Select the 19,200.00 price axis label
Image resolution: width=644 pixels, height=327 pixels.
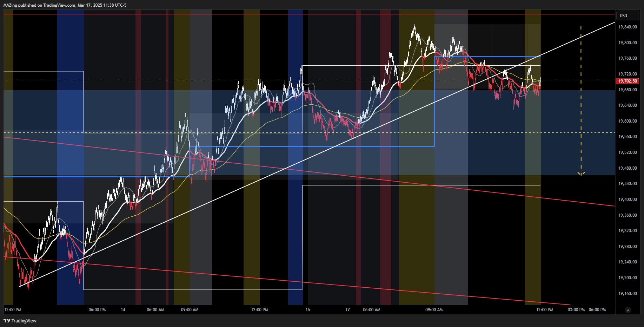tap(628, 278)
